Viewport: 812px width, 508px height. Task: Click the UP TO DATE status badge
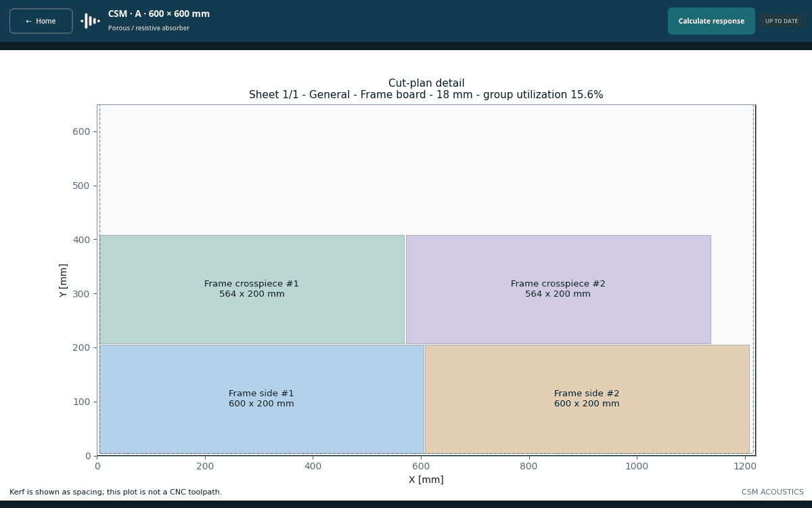click(x=782, y=21)
